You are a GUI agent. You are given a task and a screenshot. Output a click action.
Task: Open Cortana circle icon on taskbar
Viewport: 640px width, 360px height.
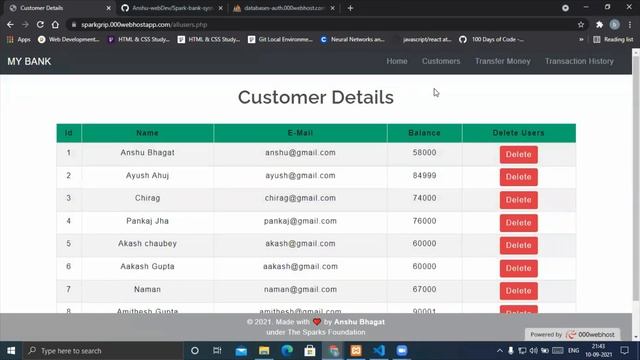click(195, 351)
